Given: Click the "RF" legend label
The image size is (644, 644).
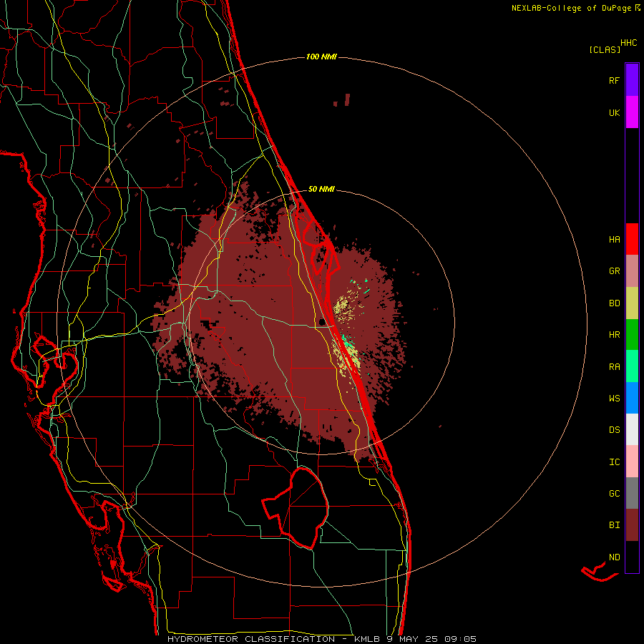Looking at the screenshot, I should [614, 81].
